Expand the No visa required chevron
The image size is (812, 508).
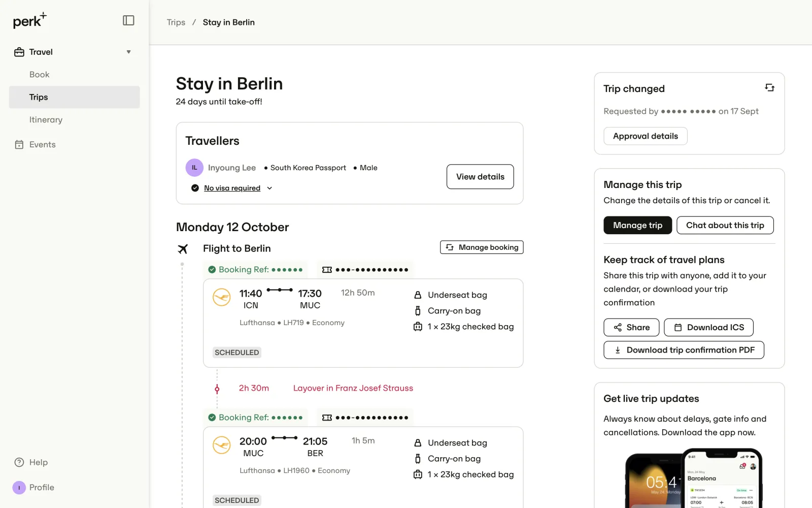269,188
